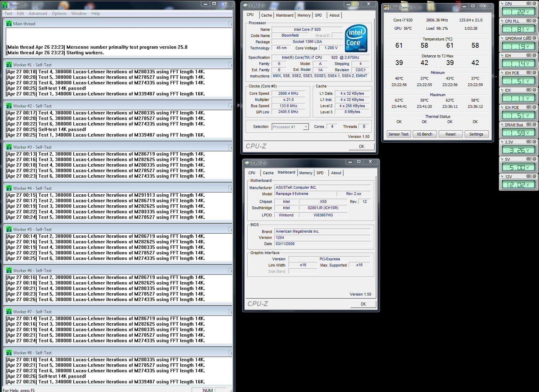The width and height of the screenshot is (539, 392).
Task: Switch to Memory tab in lower CPU-Z
Action: tap(305, 173)
